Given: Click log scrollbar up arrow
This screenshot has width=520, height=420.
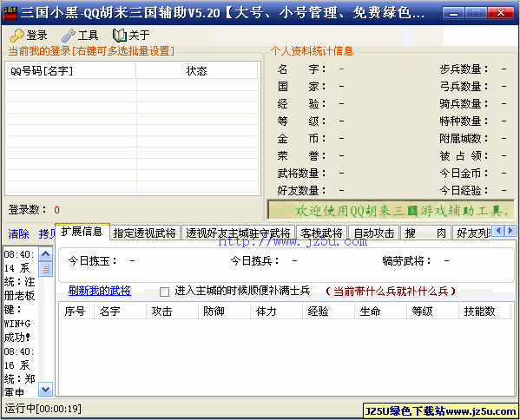Looking at the screenshot, I should (45, 254).
